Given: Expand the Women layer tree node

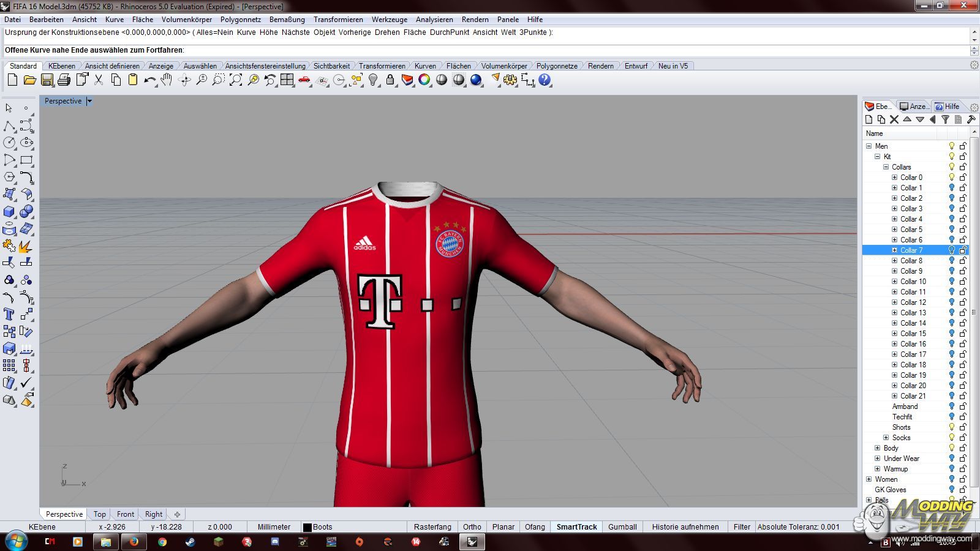Looking at the screenshot, I should click(x=869, y=479).
